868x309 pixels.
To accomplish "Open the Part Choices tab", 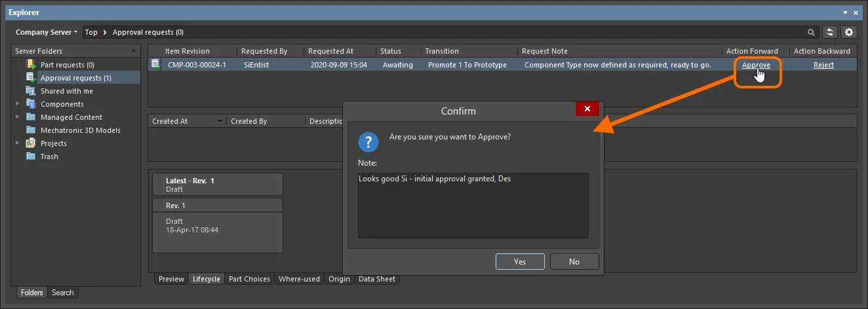I will coord(249,279).
